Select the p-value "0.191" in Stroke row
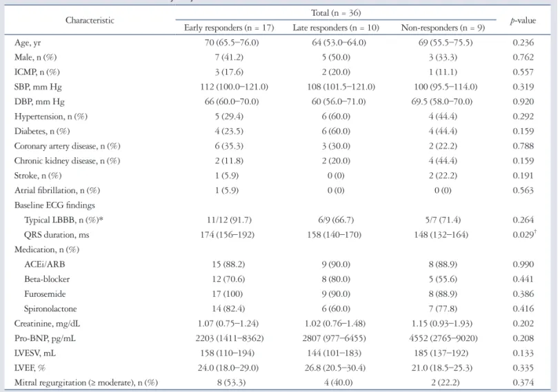The width and height of the screenshot is (560, 392). [523, 176]
